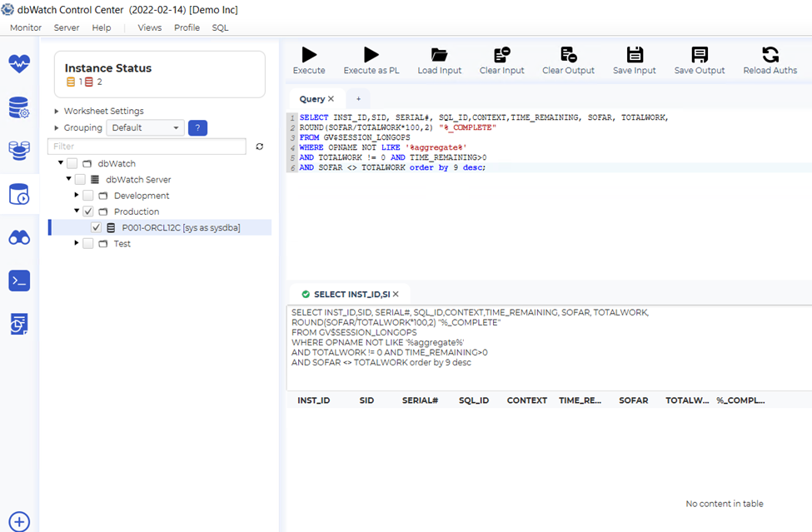This screenshot has height=532, width=812.
Task: Open the Help menu
Action: click(x=102, y=27)
